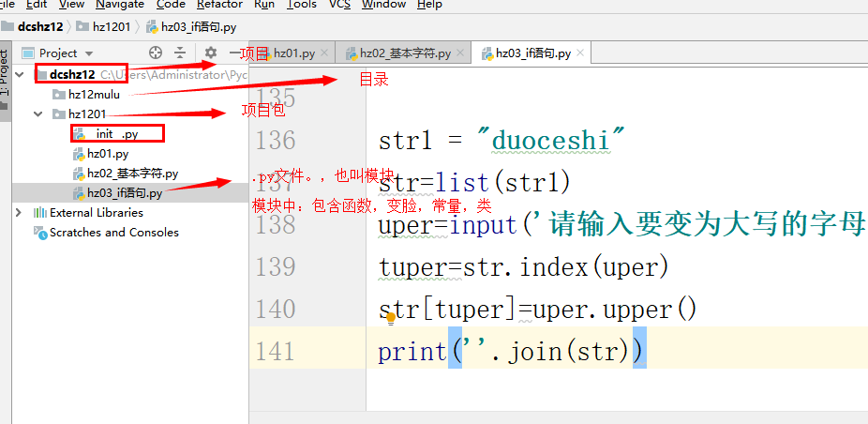Open the Tools menu
Screen dimensions: 868x424
302,5
